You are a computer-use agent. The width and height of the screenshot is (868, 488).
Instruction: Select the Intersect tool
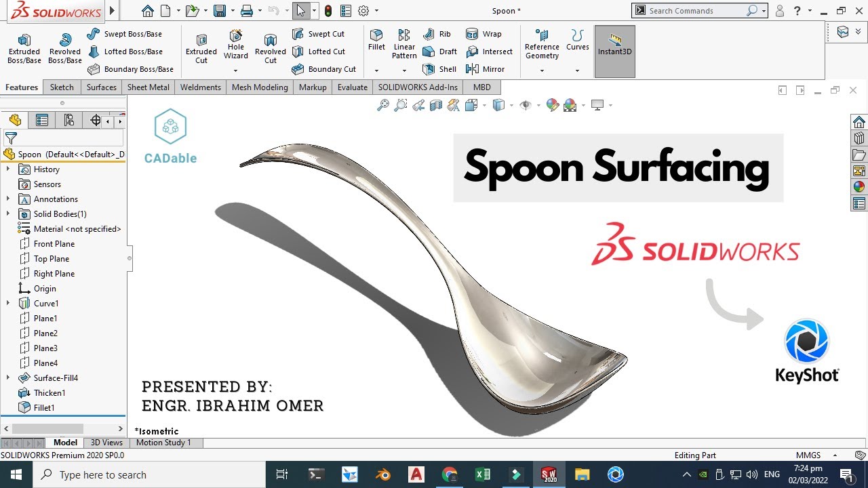(489, 52)
